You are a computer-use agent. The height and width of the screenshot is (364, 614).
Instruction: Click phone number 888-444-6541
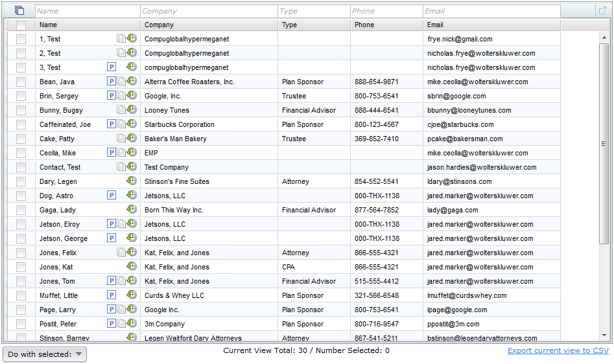click(376, 110)
